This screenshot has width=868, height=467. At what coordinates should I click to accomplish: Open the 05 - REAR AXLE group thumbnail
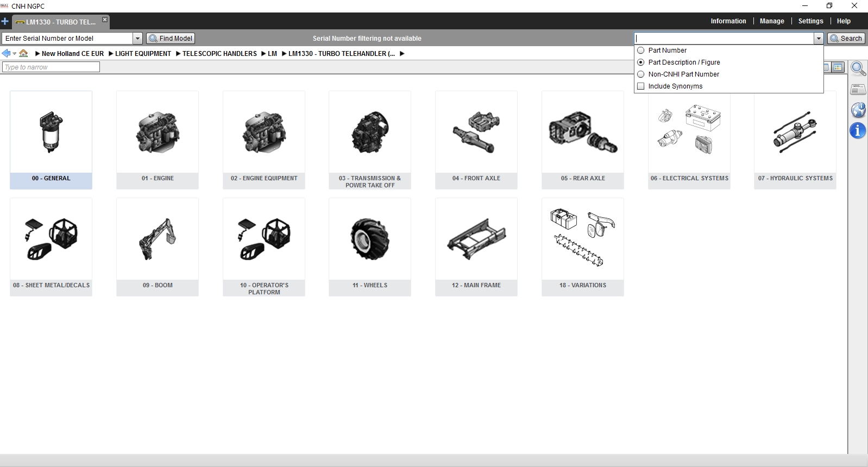(583, 140)
